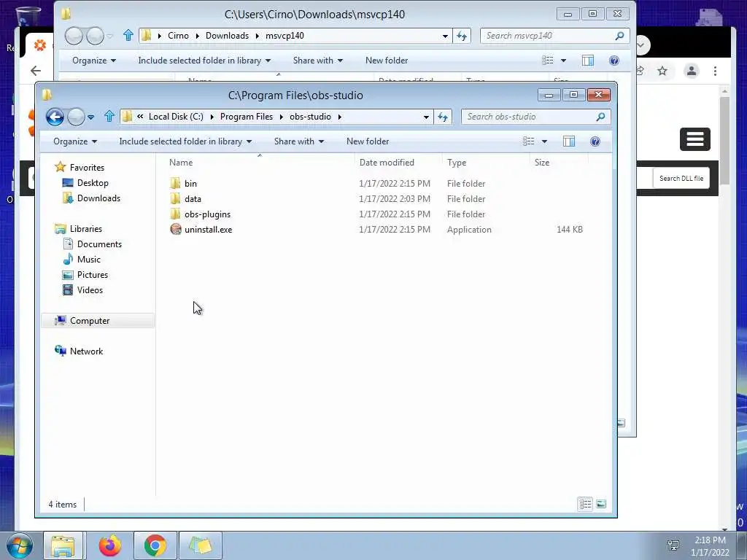The image size is (747, 560).
Task: Open the browser hamburger menu on webpage
Action: click(695, 139)
